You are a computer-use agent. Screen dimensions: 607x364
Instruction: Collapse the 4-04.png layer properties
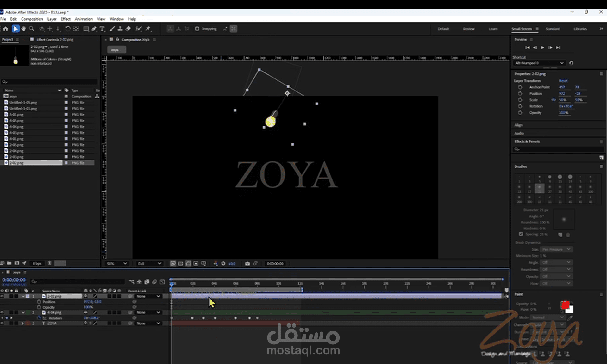(23, 312)
